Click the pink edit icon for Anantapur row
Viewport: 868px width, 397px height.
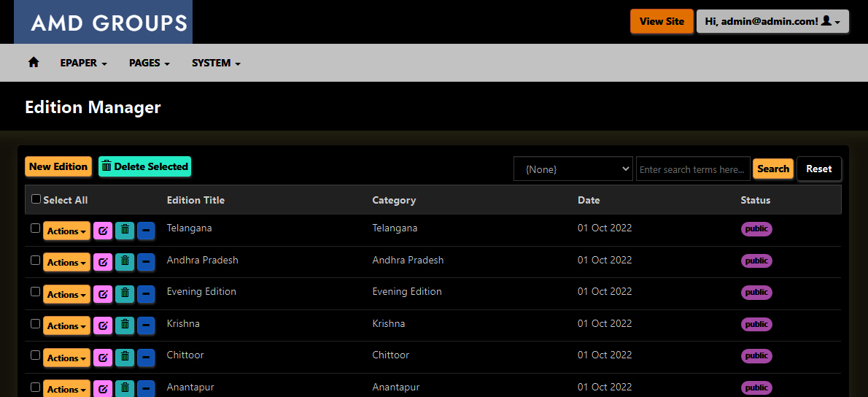pyautogui.click(x=104, y=388)
